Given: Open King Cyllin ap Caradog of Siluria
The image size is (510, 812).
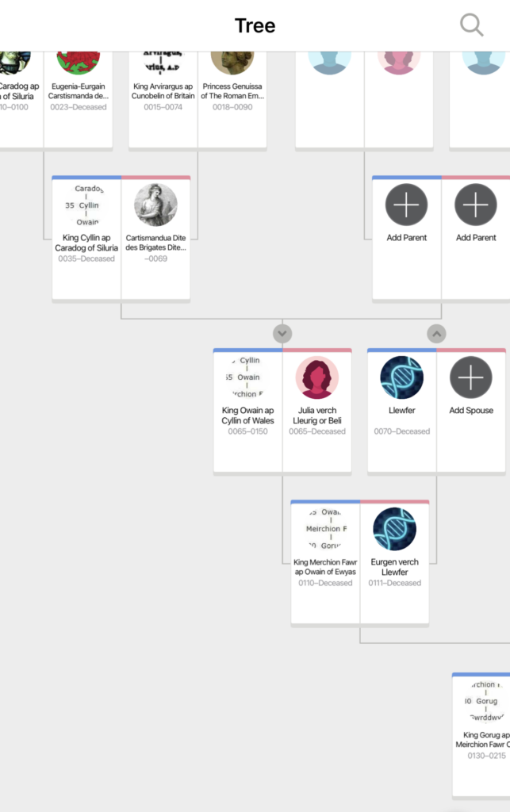Looking at the screenshot, I should (86, 243).
